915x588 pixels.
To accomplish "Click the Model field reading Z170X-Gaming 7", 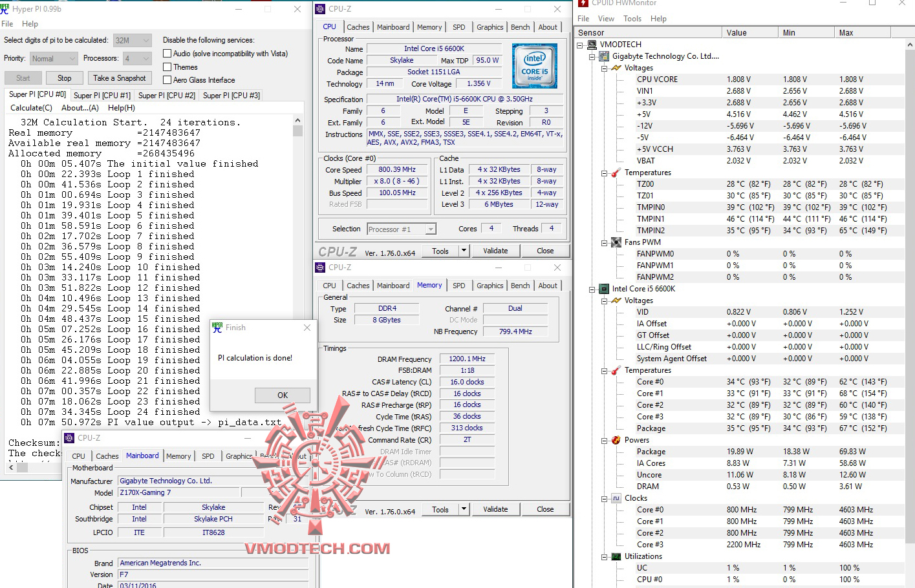I will 178,492.
